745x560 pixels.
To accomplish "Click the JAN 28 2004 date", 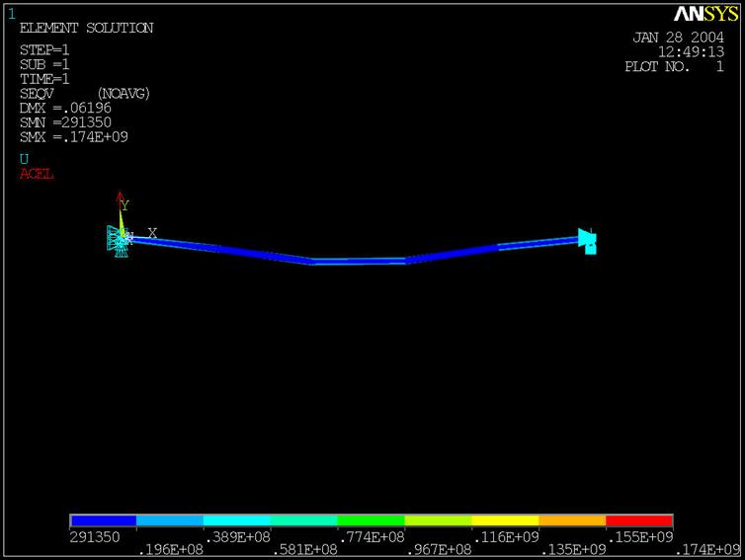I will click(x=679, y=38).
